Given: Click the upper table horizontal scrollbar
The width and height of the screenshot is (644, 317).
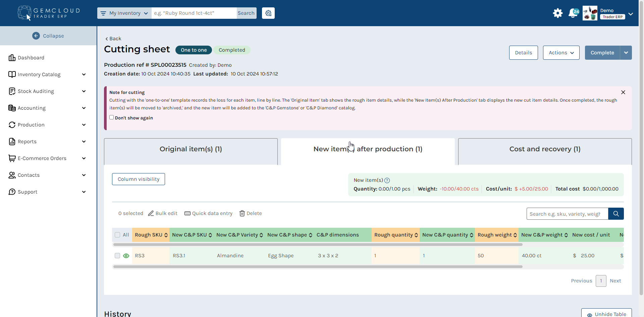Looking at the screenshot, I should coord(318,245).
